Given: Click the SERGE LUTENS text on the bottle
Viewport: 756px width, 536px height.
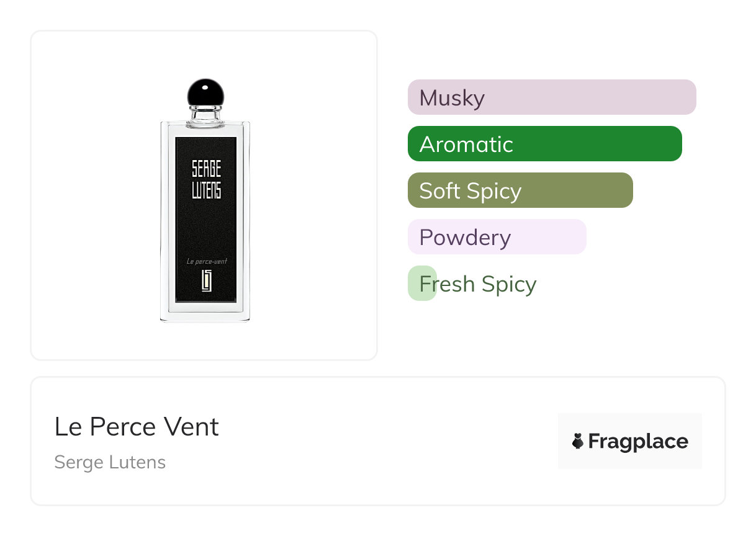Looking at the screenshot, I should [x=206, y=179].
